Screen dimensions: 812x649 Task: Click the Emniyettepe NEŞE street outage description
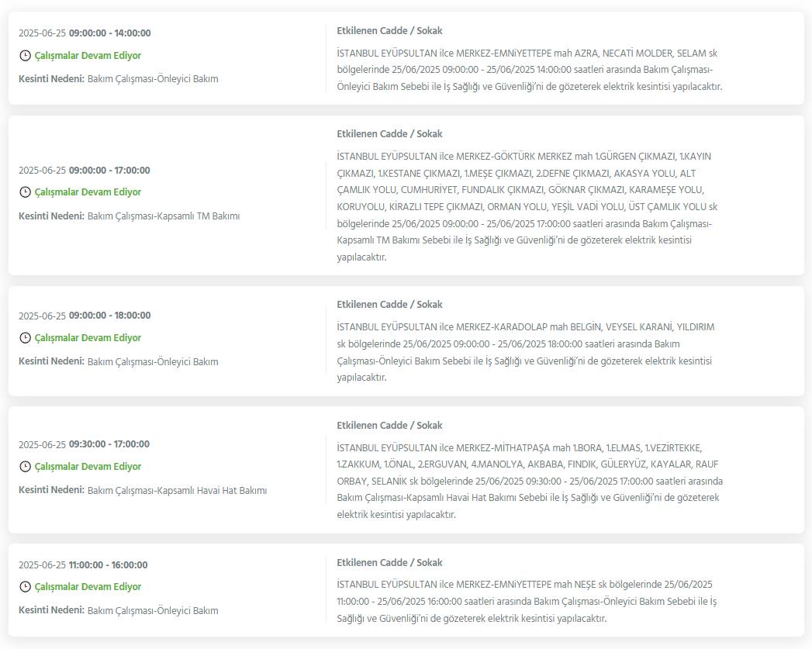[527, 602]
